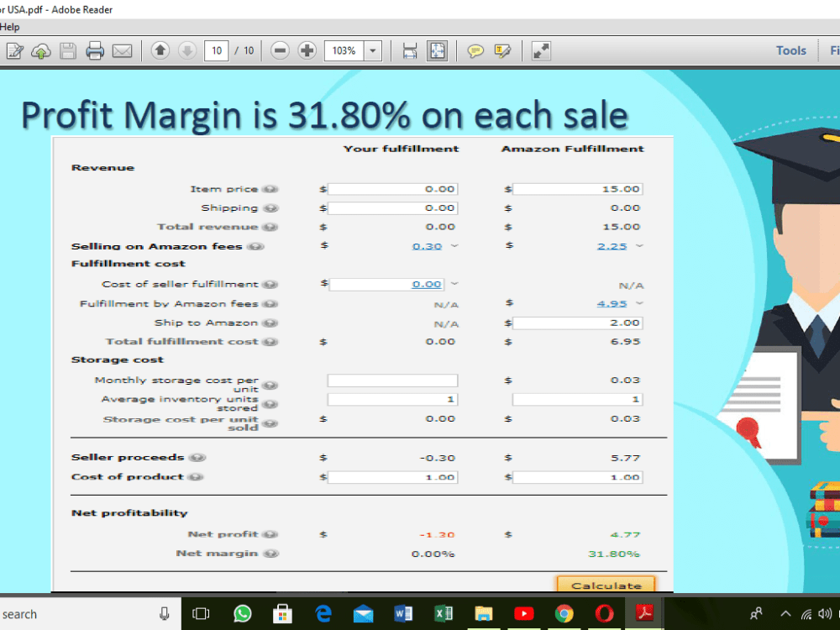Go to previous page with up arrow
The width and height of the screenshot is (840, 630).
click(x=160, y=51)
